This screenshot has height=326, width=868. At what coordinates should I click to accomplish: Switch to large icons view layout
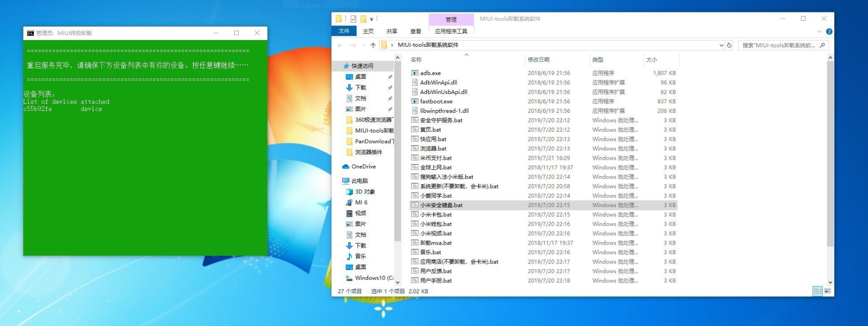pyautogui.click(x=828, y=291)
